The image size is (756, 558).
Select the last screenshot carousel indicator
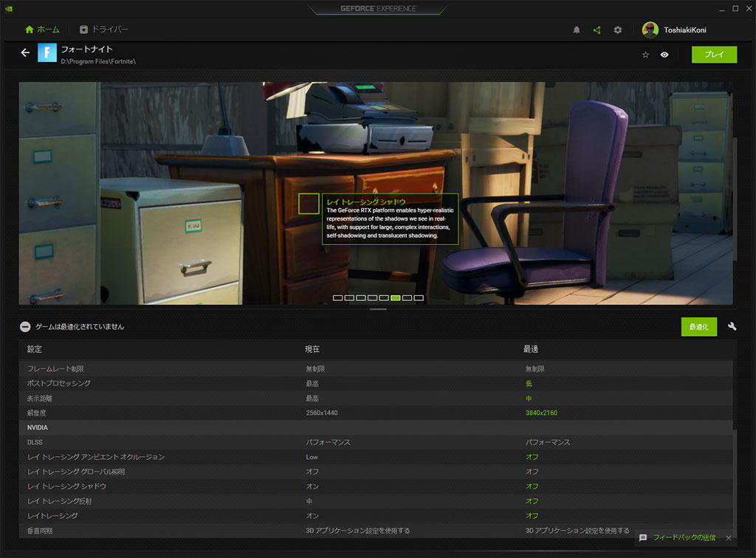[419, 297]
